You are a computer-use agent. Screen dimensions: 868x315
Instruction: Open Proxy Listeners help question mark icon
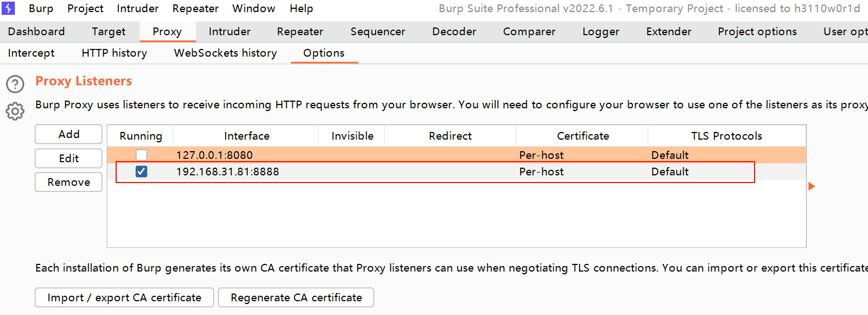coord(15,84)
